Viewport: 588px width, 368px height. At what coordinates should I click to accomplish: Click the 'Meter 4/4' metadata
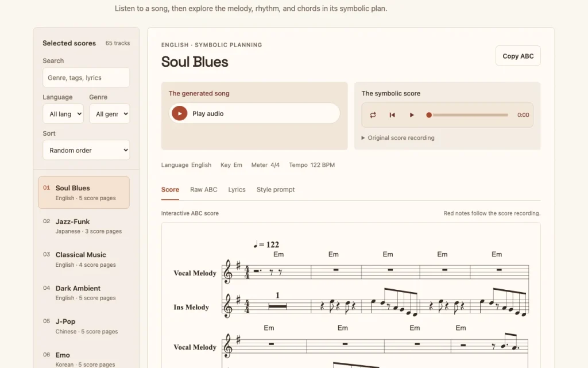click(x=265, y=165)
